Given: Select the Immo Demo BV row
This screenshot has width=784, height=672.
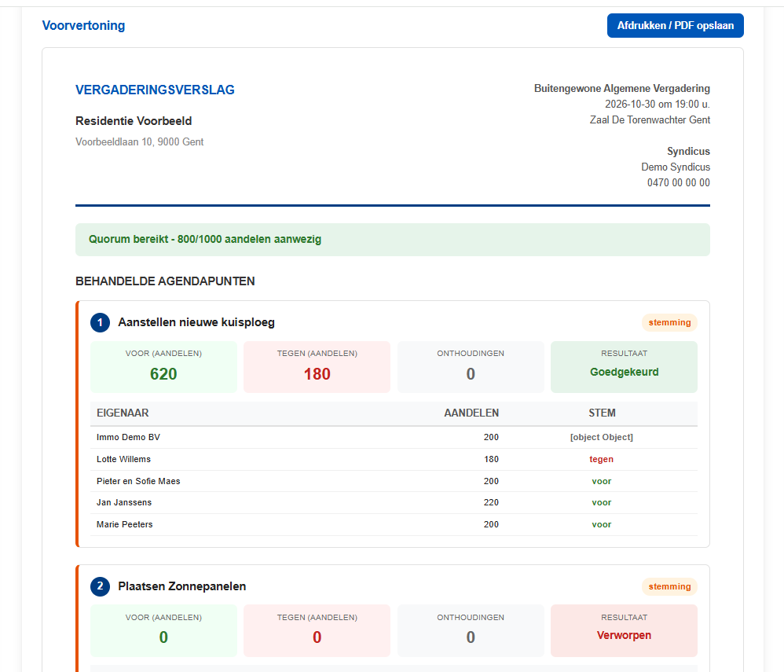Looking at the screenshot, I should [394, 437].
